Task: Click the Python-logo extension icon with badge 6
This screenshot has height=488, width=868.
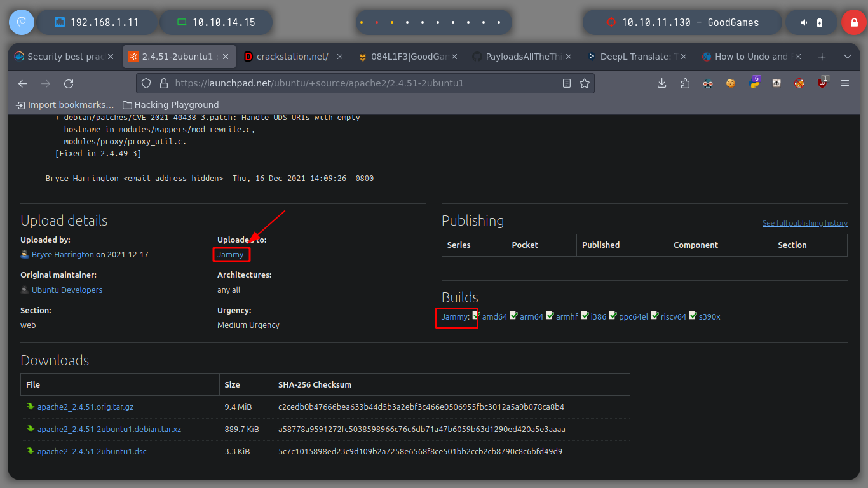Action: click(x=754, y=83)
